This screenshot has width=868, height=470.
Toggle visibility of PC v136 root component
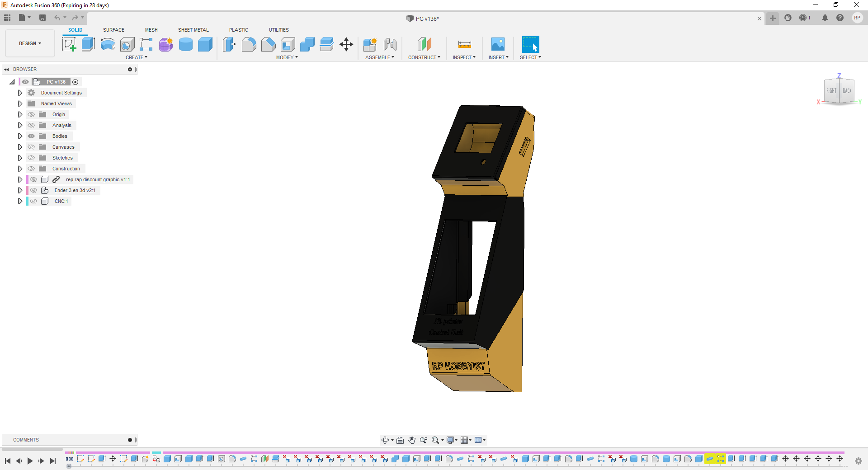(25, 82)
